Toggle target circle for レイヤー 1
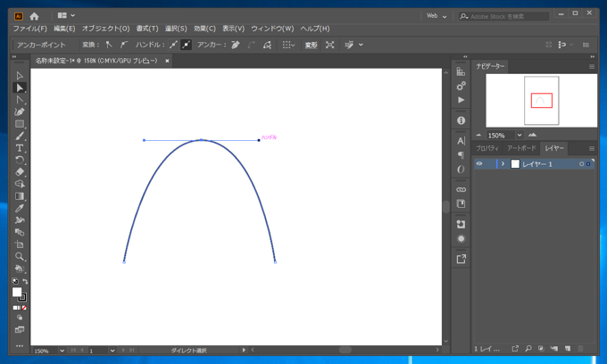The height and width of the screenshot is (364, 607). point(581,164)
